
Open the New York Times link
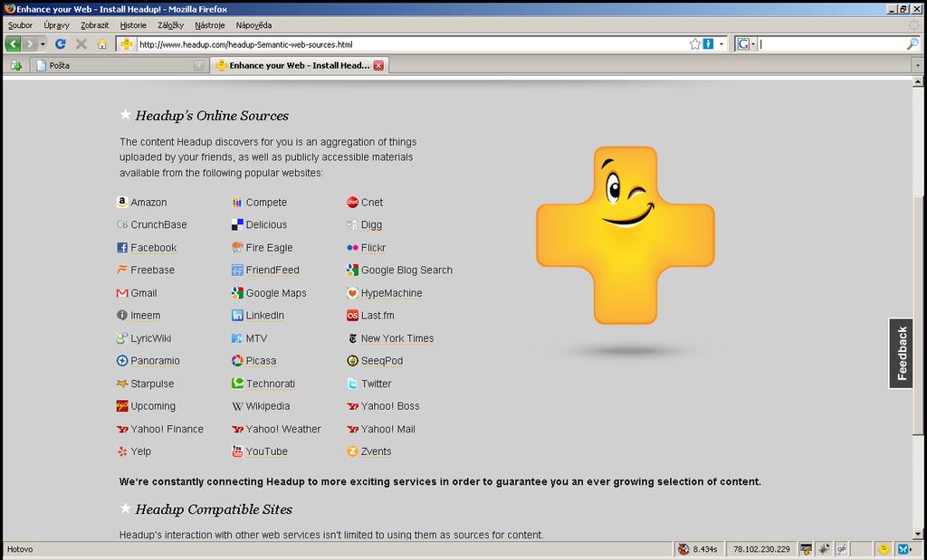(x=397, y=338)
